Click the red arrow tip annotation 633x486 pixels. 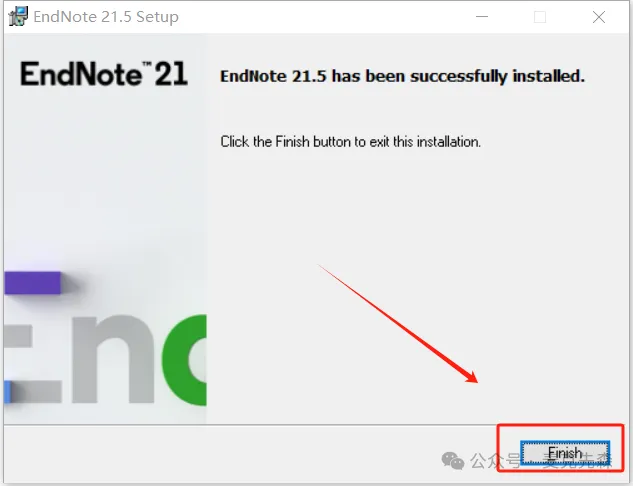471,377
